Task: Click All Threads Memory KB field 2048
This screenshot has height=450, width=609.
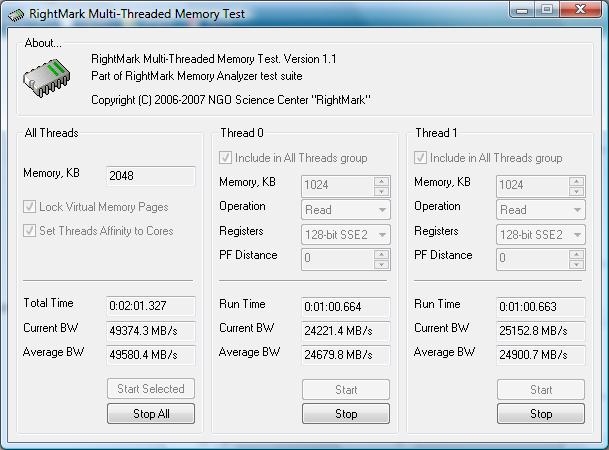Action: (x=151, y=176)
